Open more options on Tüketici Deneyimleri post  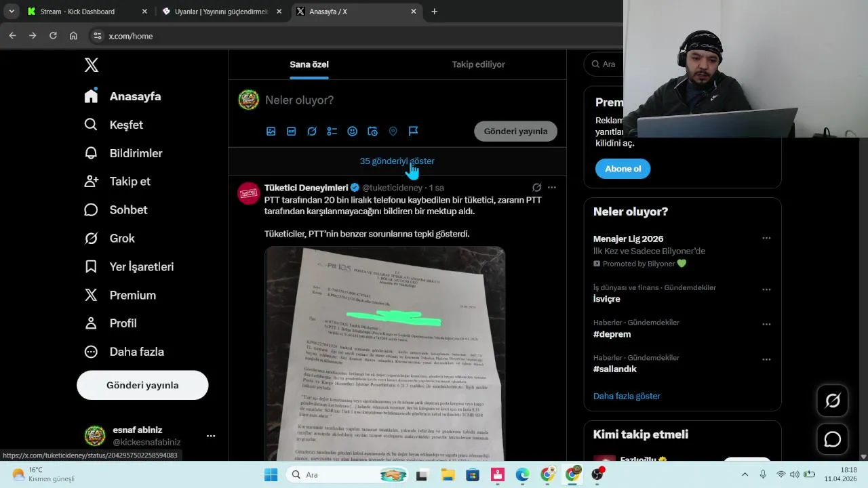552,188
